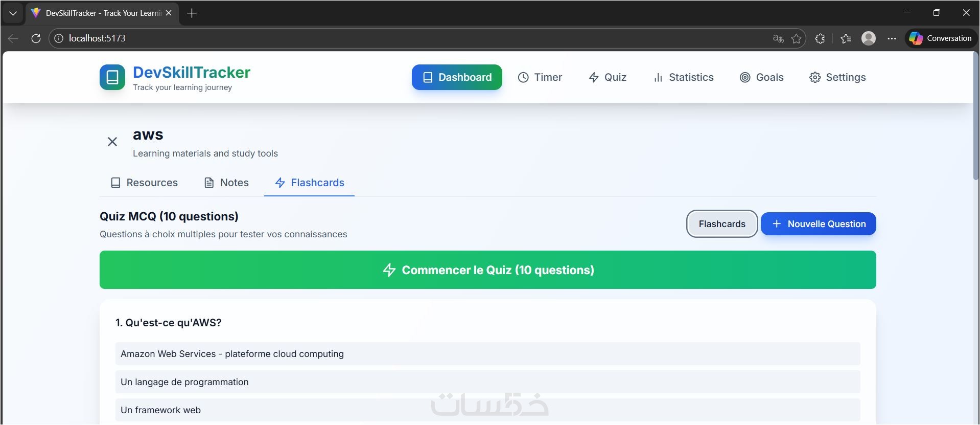
Task: Open the Quiz page
Action: pyautogui.click(x=608, y=77)
